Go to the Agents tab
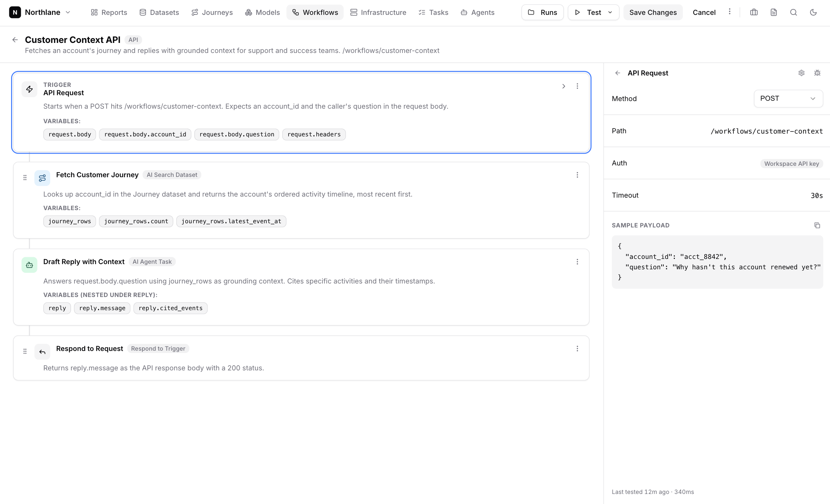This screenshot has height=504, width=830. pyautogui.click(x=477, y=12)
